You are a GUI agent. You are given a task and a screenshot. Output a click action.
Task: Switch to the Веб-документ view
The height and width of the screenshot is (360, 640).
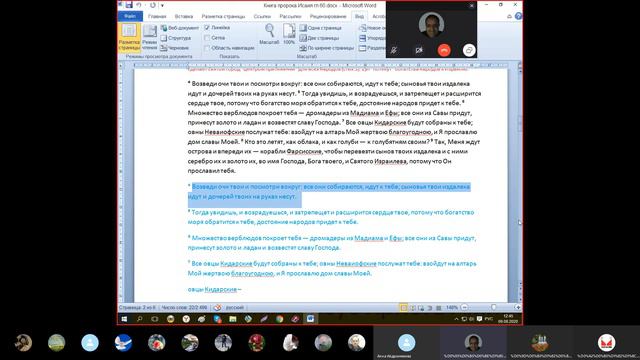click(180, 28)
